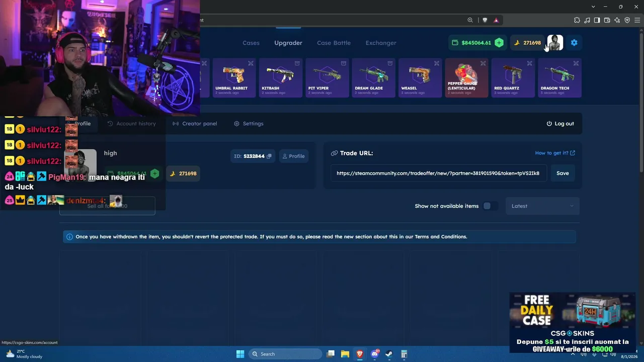Image resolution: width=644 pixels, height=362 pixels.
Task: Copy the user ID 5232844
Action: pyautogui.click(x=269, y=156)
